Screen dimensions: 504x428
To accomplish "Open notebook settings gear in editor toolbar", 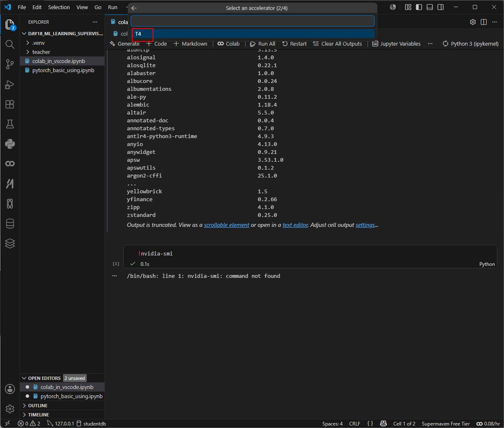I will tap(473, 22).
